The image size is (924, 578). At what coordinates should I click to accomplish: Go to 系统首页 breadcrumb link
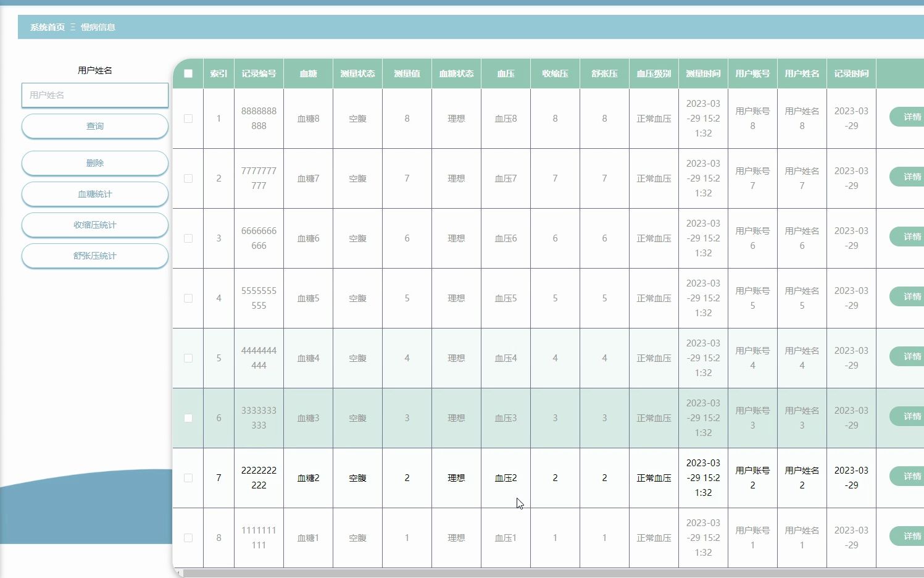(48, 27)
